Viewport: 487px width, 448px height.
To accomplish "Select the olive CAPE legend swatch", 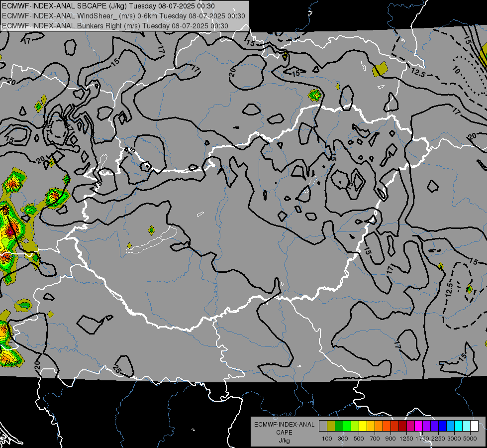I will pos(331,426).
